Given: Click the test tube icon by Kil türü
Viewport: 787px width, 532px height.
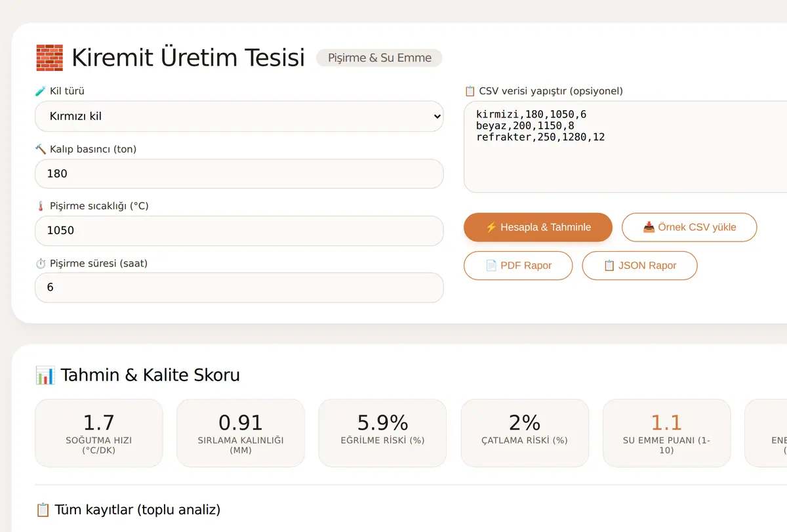Looking at the screenshot, I should point(40,91).
